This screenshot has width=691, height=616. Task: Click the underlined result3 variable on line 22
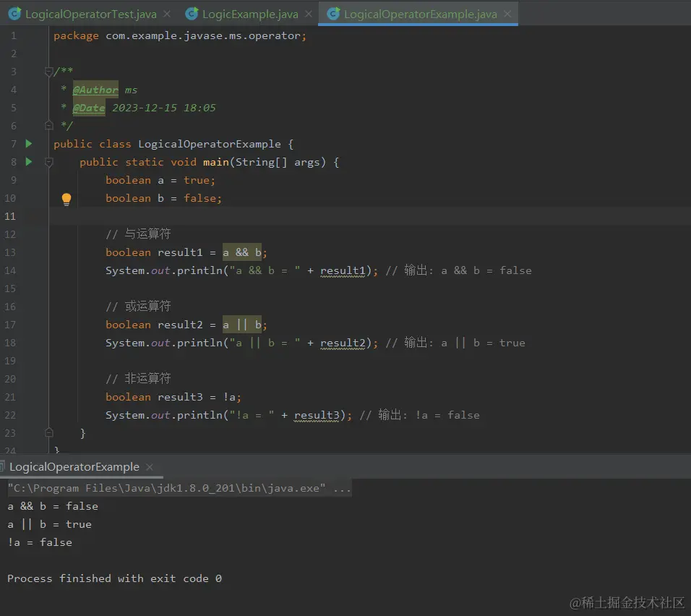point(317,416)
